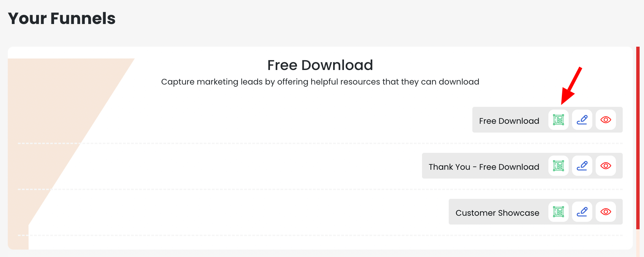
Task: Click the funnel description text about marketing leads
Action: tap(320, 82)
